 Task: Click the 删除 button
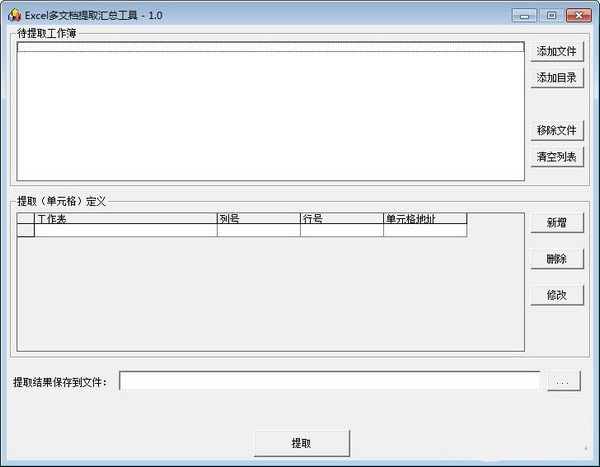tap(557, 259)
